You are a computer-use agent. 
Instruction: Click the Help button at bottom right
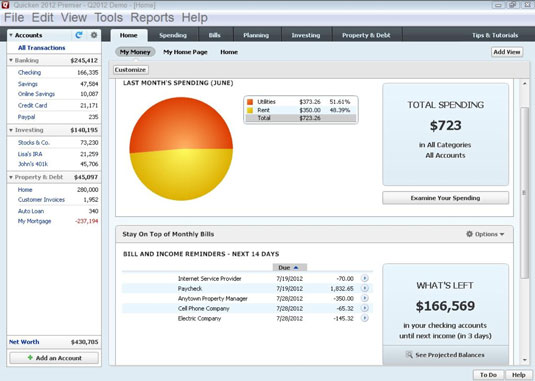[x=518, y=375]
